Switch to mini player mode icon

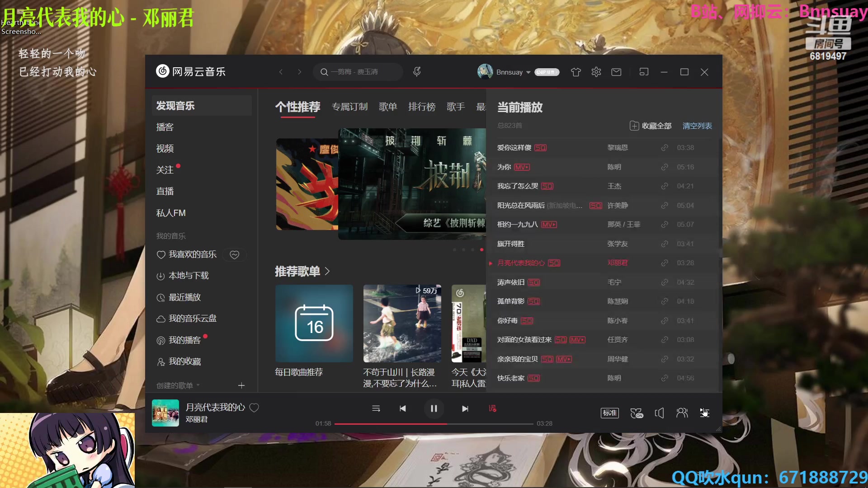click(644, 72)
